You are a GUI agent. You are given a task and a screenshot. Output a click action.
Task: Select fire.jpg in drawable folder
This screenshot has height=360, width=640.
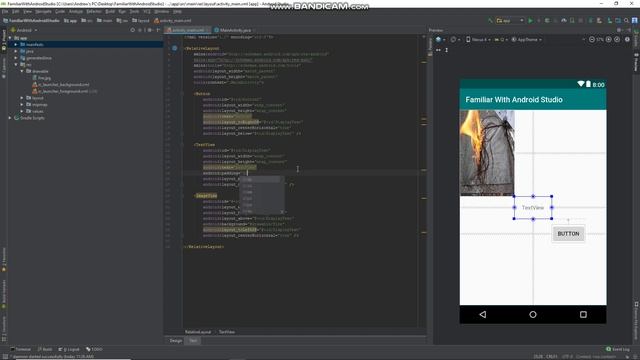click(41, 78)
